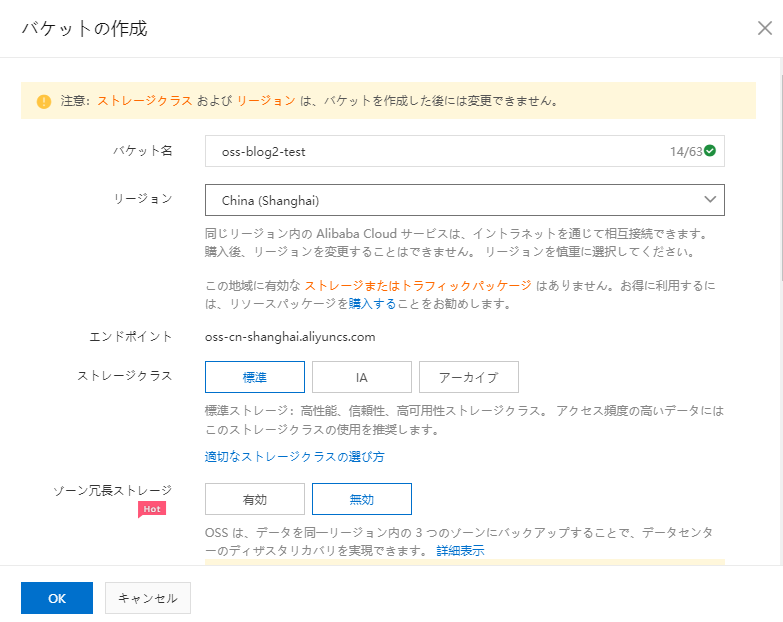The image size is (783, 622).
Task: Edit the バケット名 input field
Action: [464, 151]
